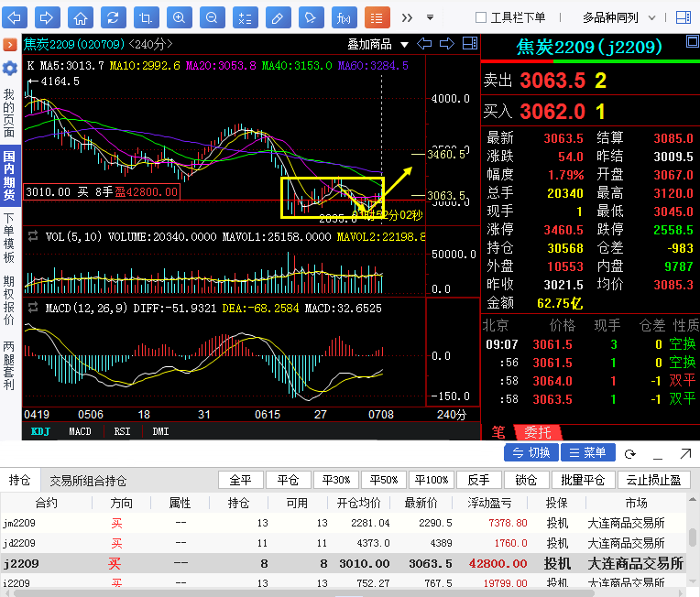The height and width of the screenshot is (597, 700).
Task: Click the 云止损止盈 button
Action: [654, 480]
